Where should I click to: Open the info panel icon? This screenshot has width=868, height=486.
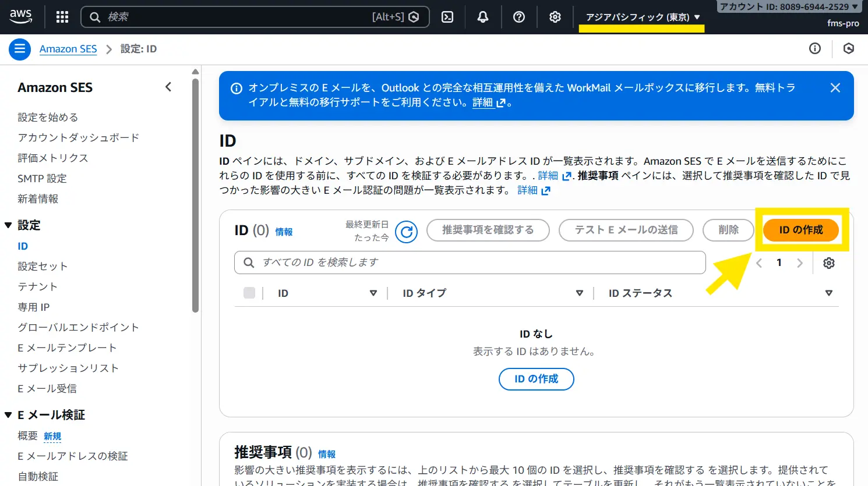click(815, 49)
